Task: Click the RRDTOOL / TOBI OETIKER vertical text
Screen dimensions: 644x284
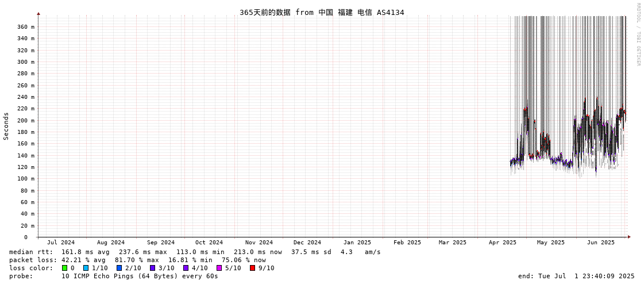Action: 638,34
